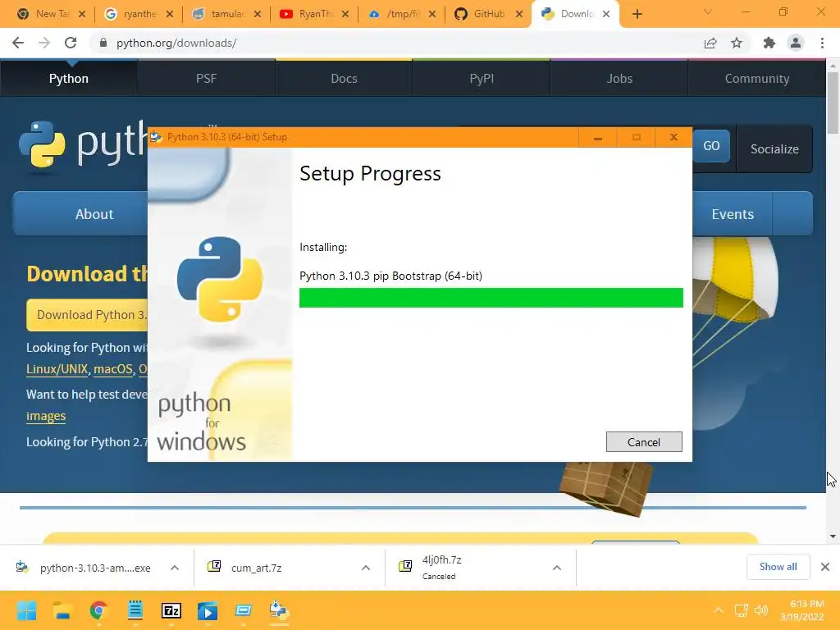Viewport: 840px width, 630px height.
Task: Click the Events navigation button
Action: point(733,214)
